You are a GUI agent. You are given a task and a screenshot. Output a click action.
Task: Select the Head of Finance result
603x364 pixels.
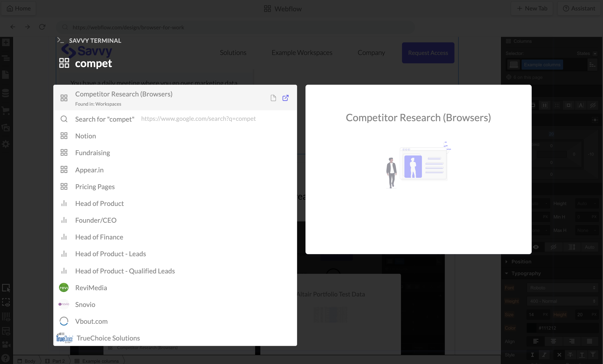pyautogui.click(x=175, y=237)
